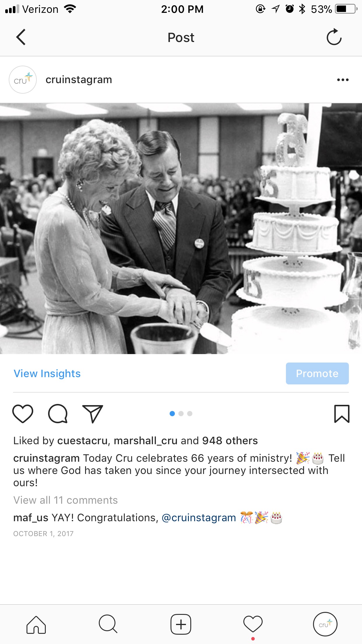Tap the cruinstagram username at the top of the post
Image resolution: width=362 pixels, height=644 pixels.
[79, 80]
